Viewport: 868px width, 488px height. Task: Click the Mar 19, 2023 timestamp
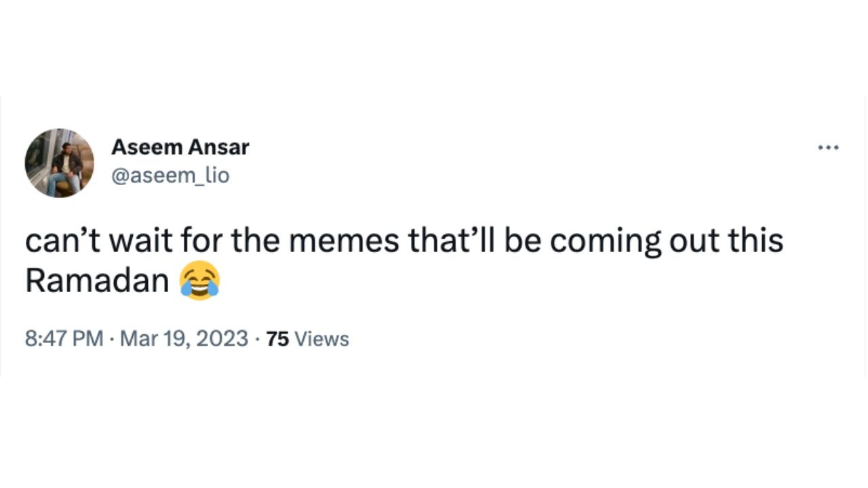tap(184, 338)
